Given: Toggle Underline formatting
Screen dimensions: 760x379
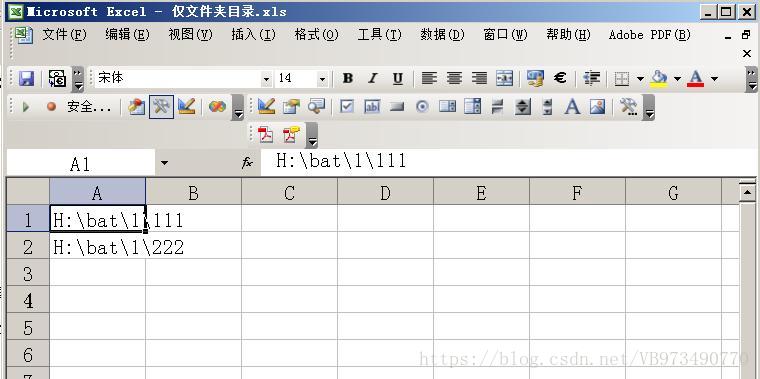Looking at the screenshot, I should (x=397, y=79).
